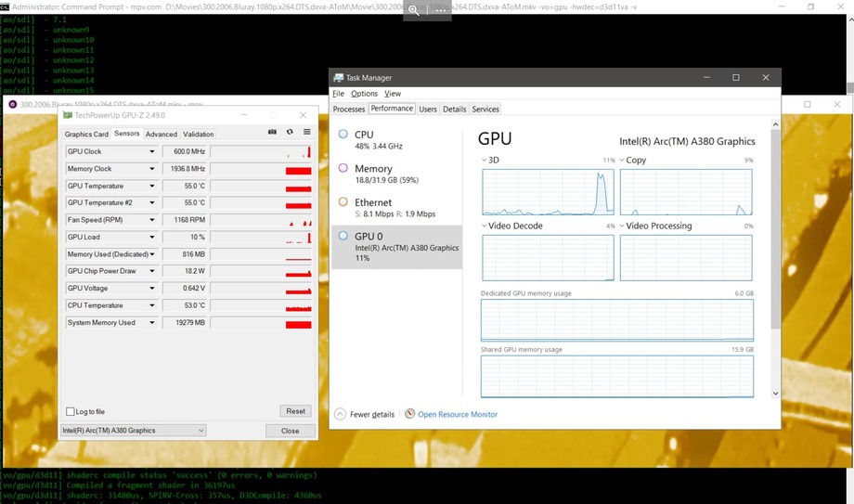This screenshot has height=504, width=854.
Task: Click the Reset button in GPU-Z
Action: point(296,411)
